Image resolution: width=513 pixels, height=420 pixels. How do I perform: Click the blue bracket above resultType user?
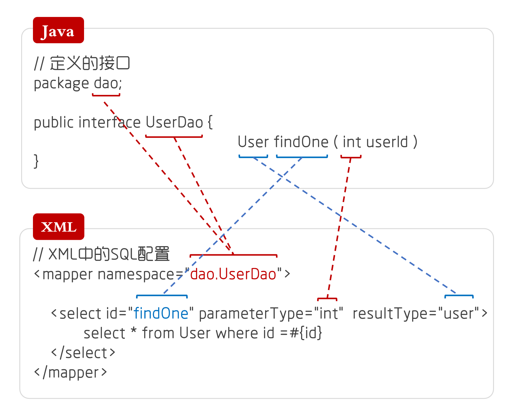pyautogui.click(x=459, y=296)
